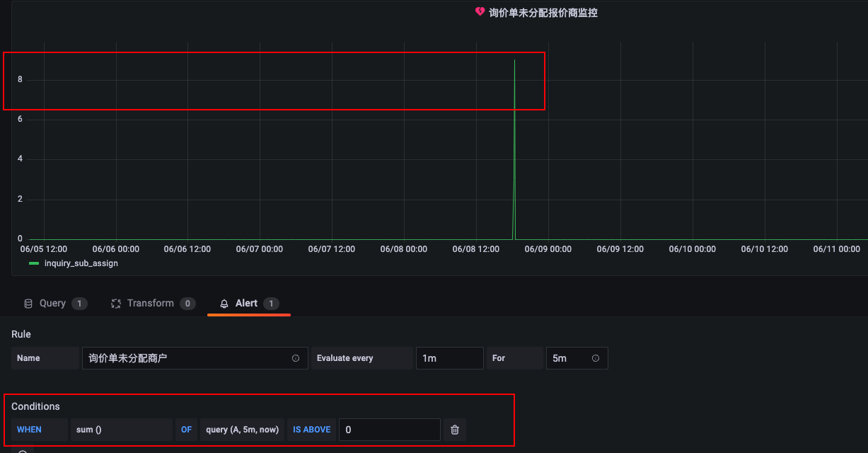Click the Evaluate every label
This screenshot has height=453, width=868.
pyautogui.click(x=345, y=358)
